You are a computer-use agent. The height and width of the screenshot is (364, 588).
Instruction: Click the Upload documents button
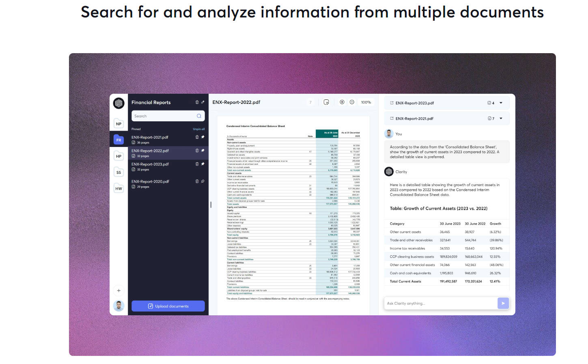168,306
